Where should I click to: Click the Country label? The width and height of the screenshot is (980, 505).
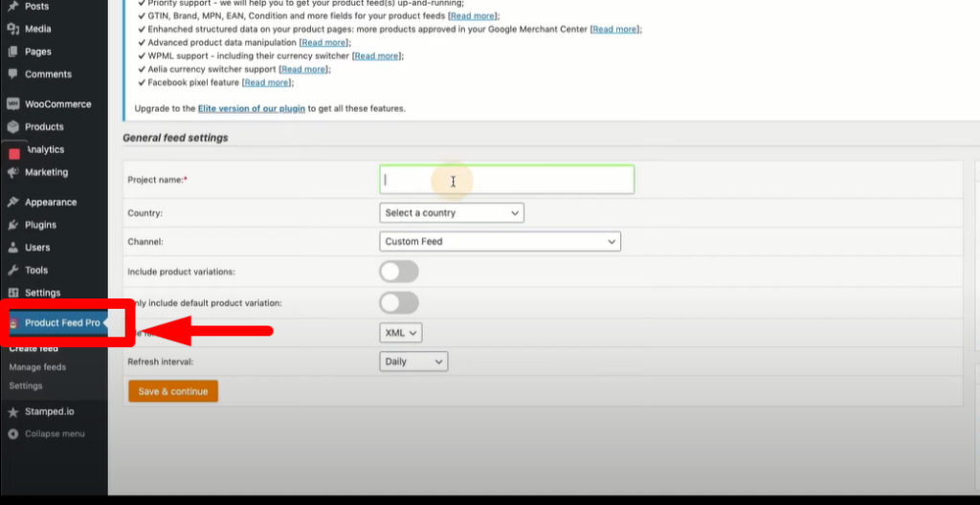click(x=145, y=213)
